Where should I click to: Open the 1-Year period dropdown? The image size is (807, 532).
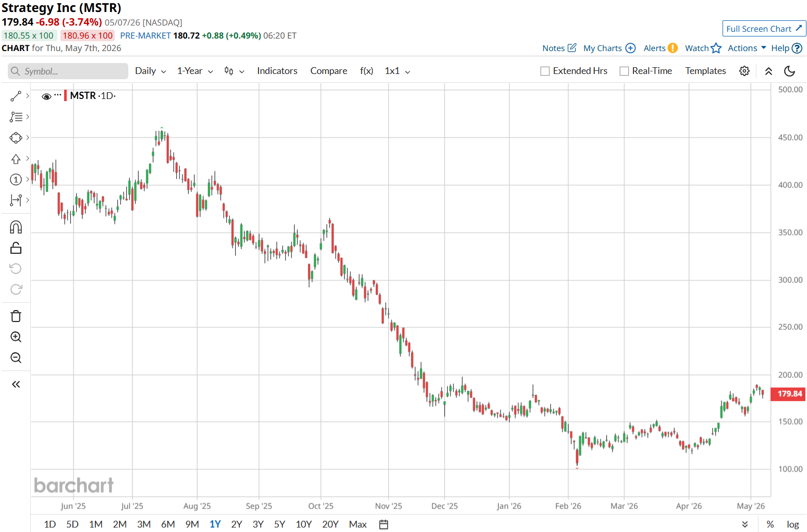tap(195, 71)
